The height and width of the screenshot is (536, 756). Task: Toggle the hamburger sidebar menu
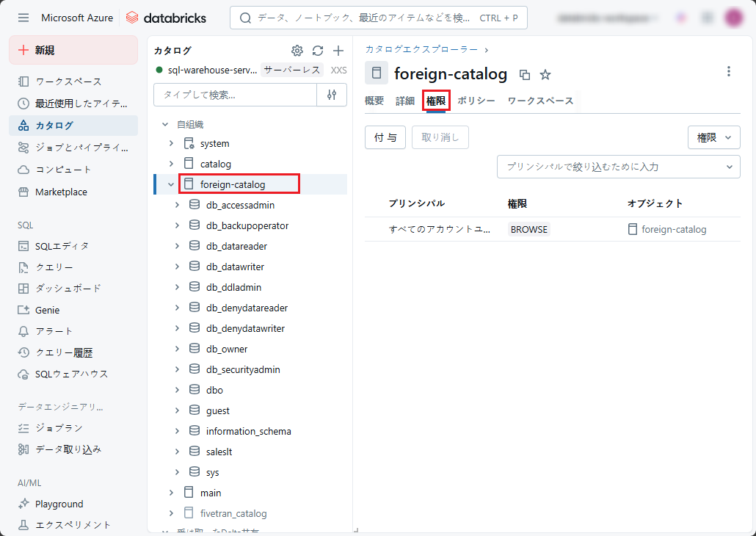pyautogui.click(x=23, y=18)
